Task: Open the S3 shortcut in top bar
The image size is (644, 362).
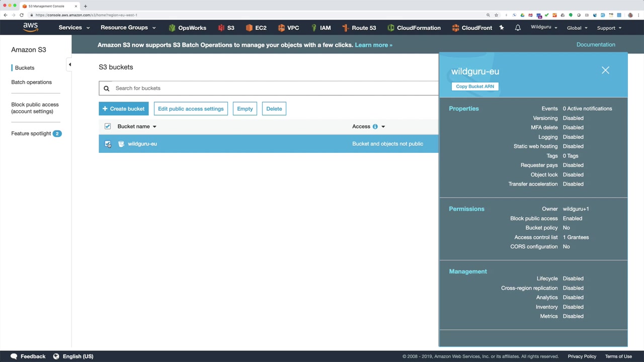Action: (x=226, y=28)
